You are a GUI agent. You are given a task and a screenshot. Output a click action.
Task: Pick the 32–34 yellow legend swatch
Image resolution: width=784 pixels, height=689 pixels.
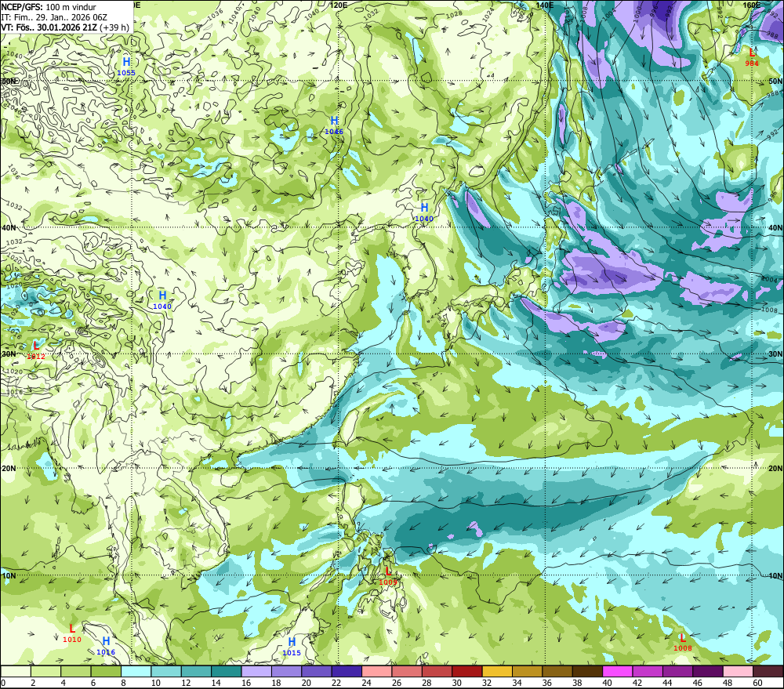click(x=498, y=672)
